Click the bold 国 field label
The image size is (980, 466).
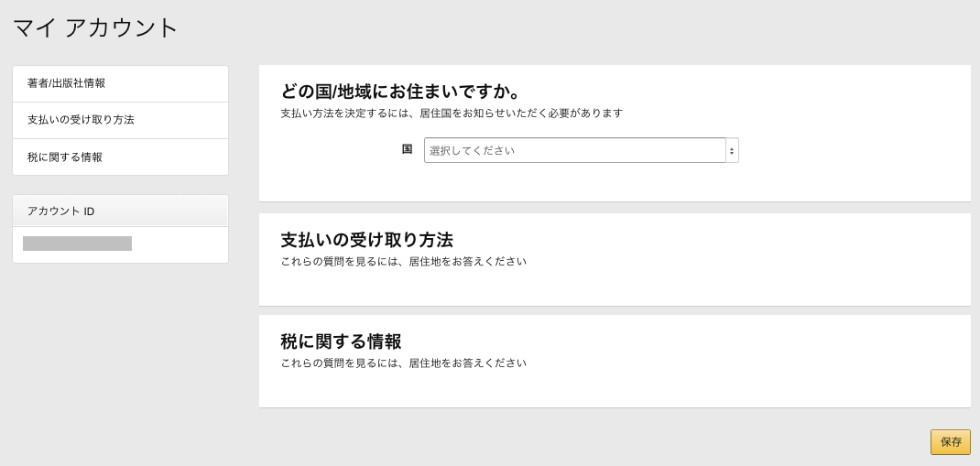407,148
